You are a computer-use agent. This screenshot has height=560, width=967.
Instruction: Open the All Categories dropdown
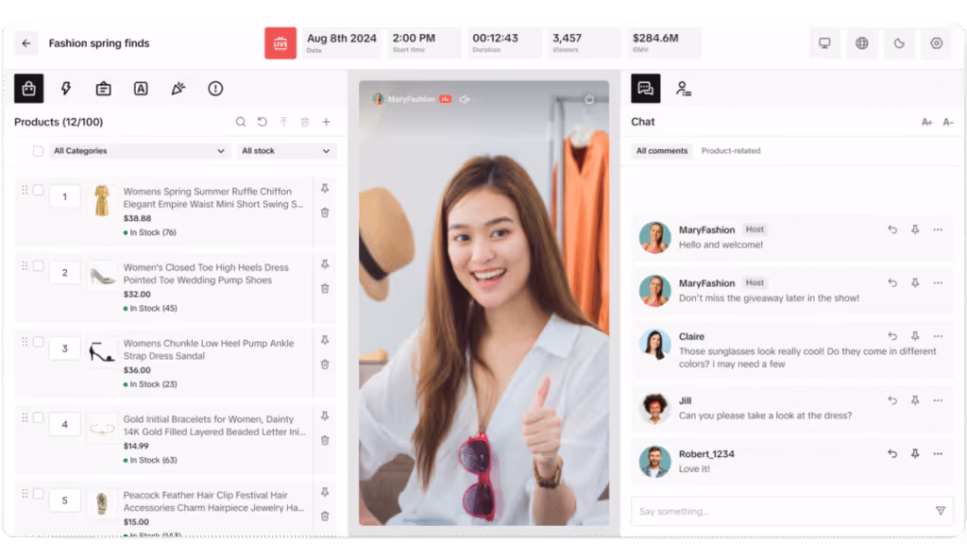pos(138,151)
